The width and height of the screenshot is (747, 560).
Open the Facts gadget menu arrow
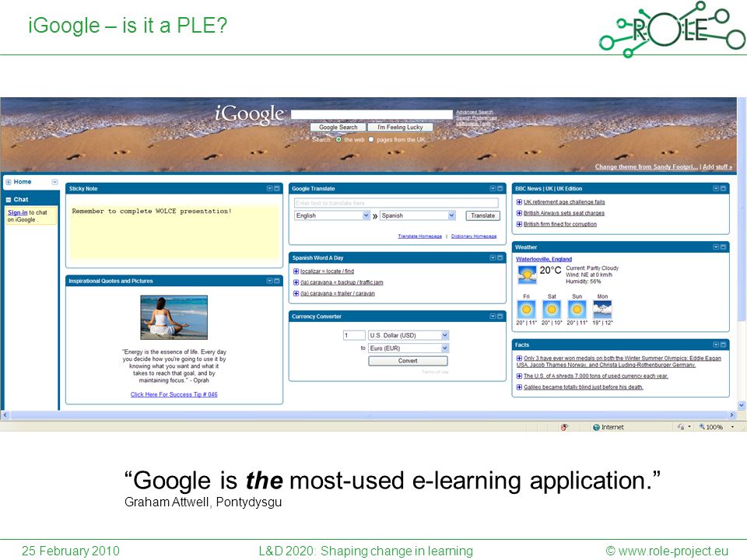coord(716,345)
